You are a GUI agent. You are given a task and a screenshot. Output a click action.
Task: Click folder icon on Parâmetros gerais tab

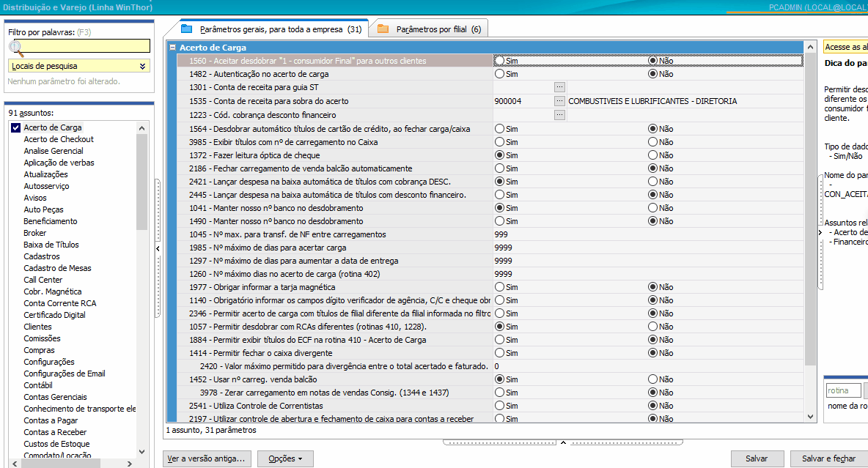tap(186, 29)
